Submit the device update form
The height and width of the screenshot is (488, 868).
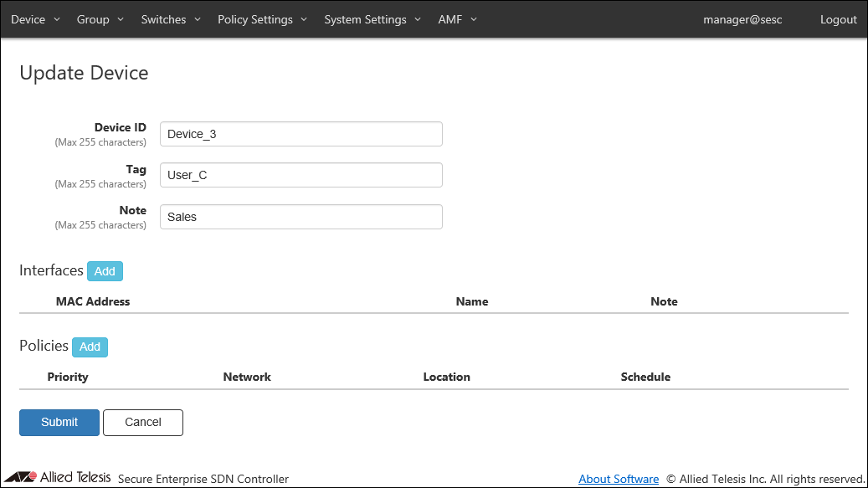(x=59, y=423)
